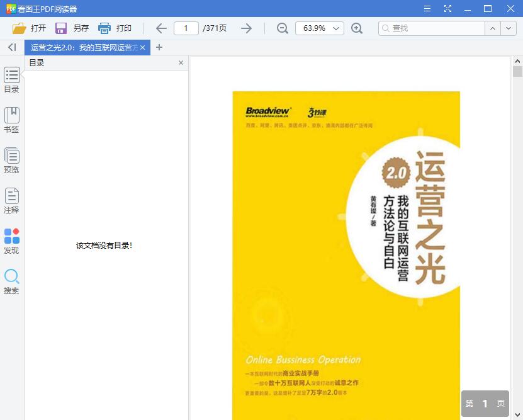Image resolution: width=523 pixels, height=420 pixels.
Task: Open the 发现 discover panel
Action: 12,241
